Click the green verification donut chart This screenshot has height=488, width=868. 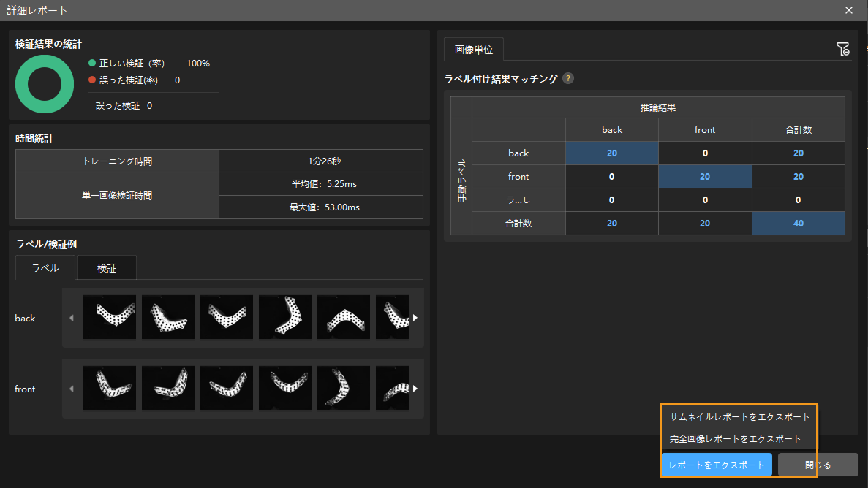tap(45, 84)
